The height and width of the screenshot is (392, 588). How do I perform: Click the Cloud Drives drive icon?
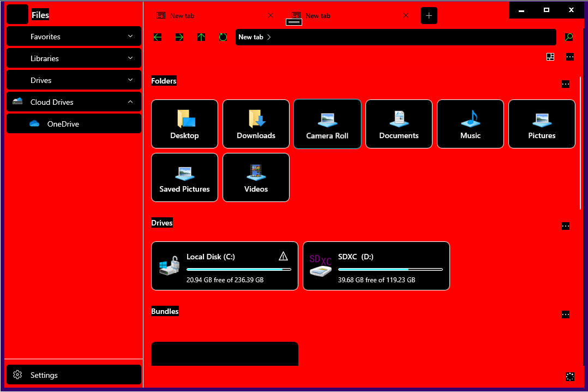(x=17, y=101)
